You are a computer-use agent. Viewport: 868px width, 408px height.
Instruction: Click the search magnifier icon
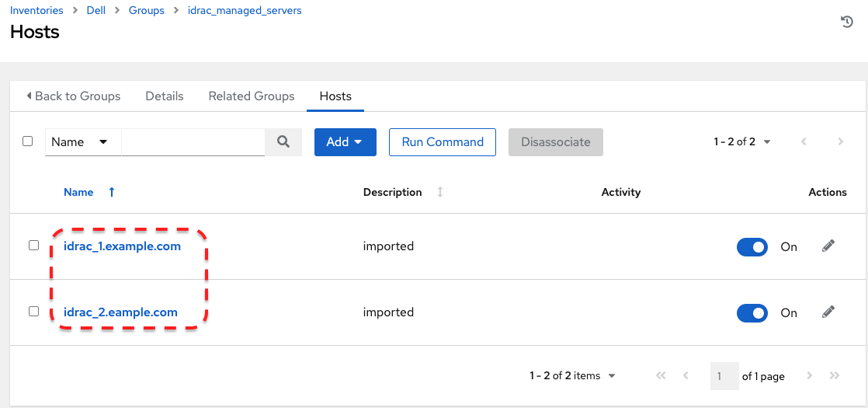click(x=283, y=142)
